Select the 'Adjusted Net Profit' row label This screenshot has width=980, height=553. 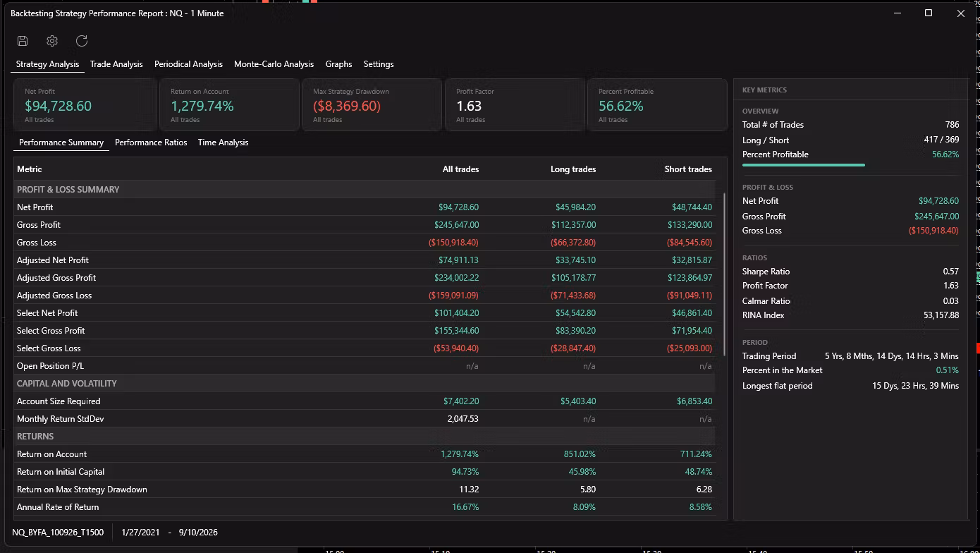53,260
